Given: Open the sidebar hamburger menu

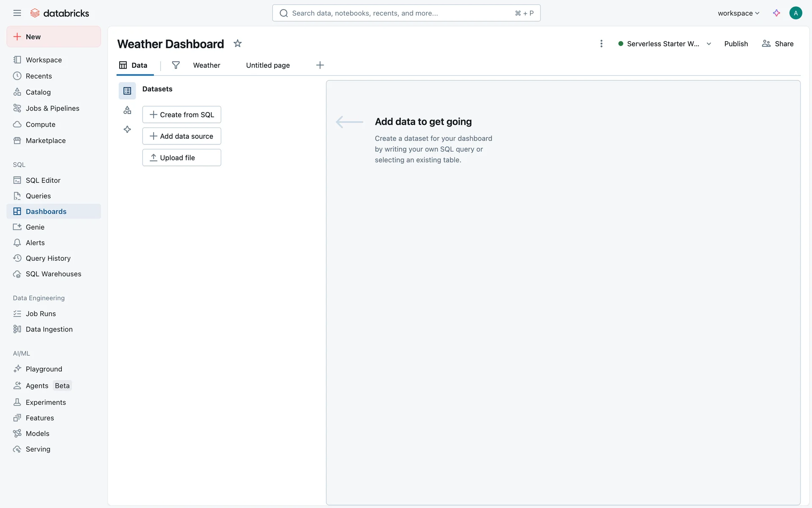Looking at the screenshot, I should coord(17,13).
